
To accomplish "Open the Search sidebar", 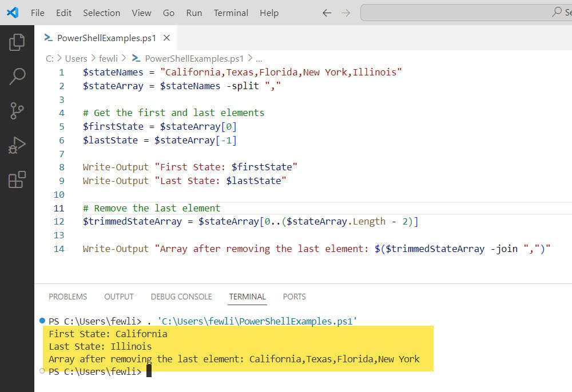I will [17, 76].
